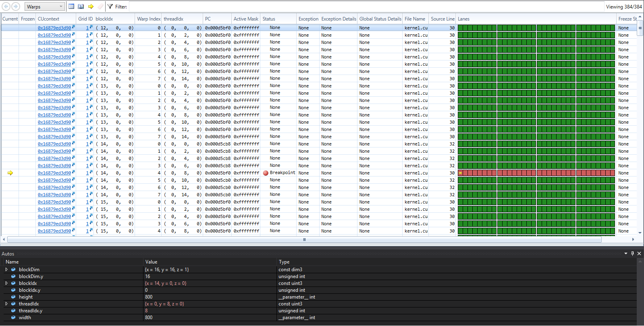Viewport: 644px width, 326px height.
Task: Click into the Filter input field
Action: [366, 6]
